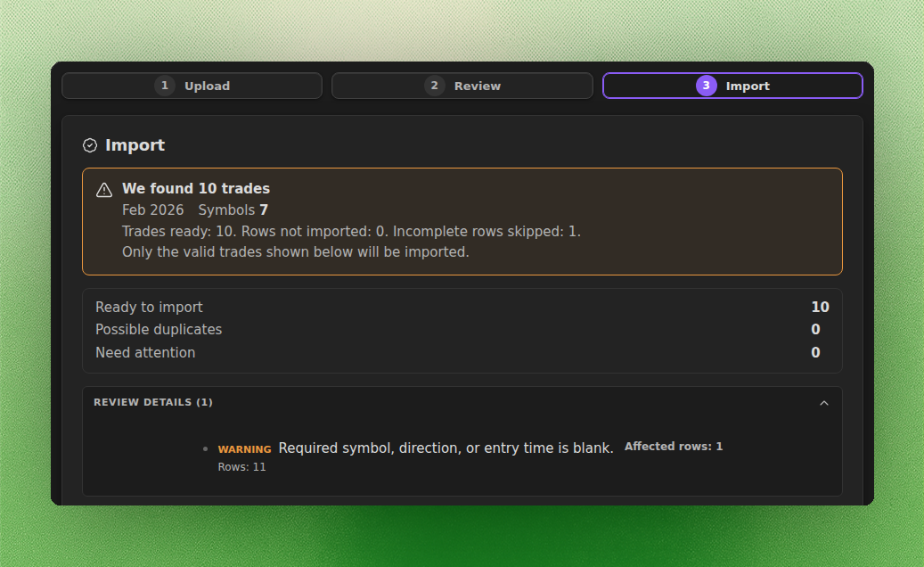Image resolution: width=924 pixels, height=567 pixels.
Task: Click the 'We found 10 trades' heading
Action: coord(196,189)
